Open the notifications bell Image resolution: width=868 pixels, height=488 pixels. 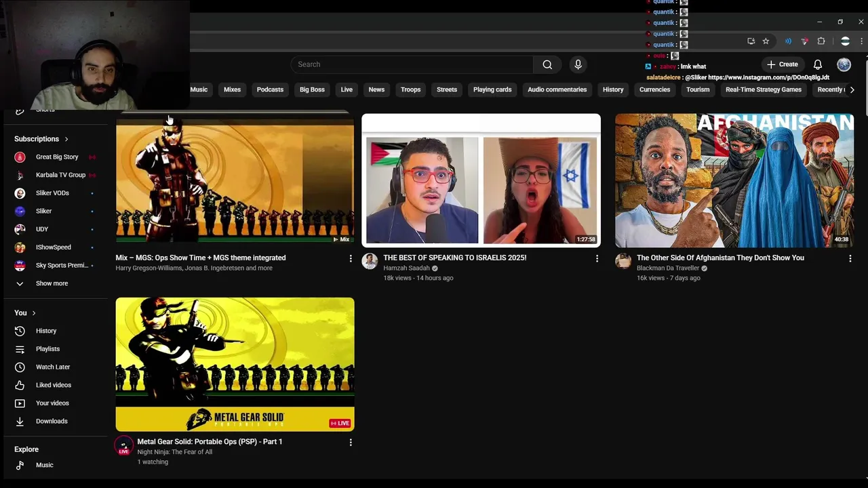point(818,64)
